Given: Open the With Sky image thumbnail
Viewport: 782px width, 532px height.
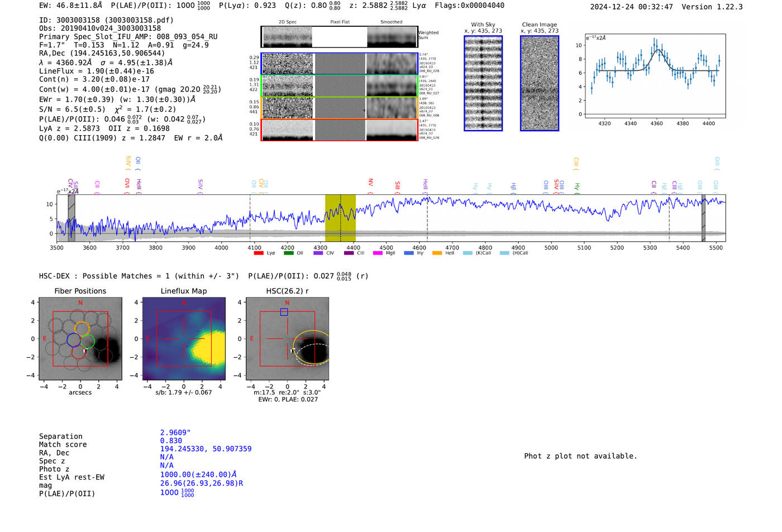Looking at the screenshot, I should click(483, 83).
